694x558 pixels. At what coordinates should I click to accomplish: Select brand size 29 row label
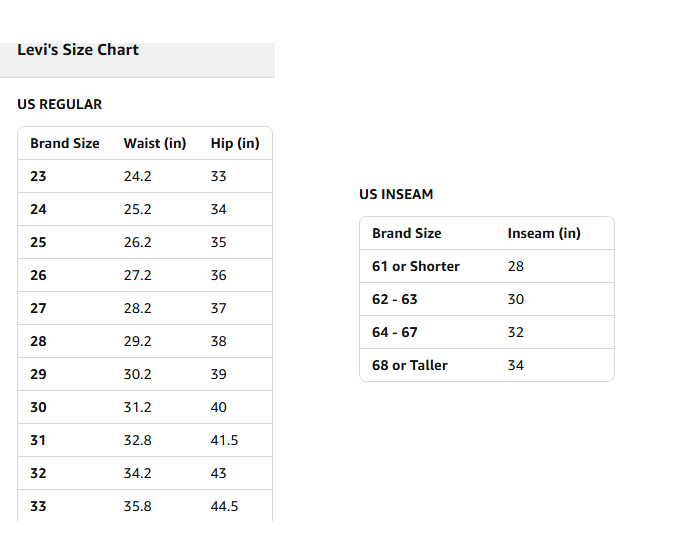pos(38,374)
